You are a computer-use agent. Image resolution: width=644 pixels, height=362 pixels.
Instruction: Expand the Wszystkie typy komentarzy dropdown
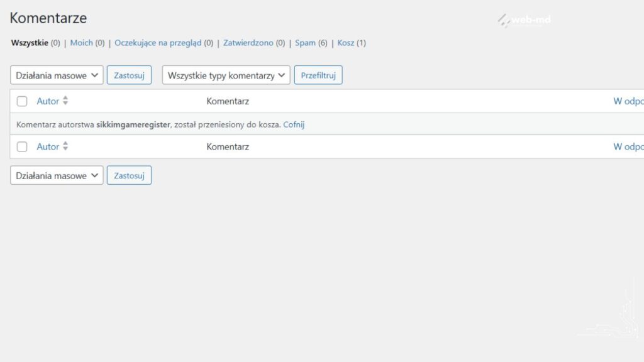(x=226, y=75)
